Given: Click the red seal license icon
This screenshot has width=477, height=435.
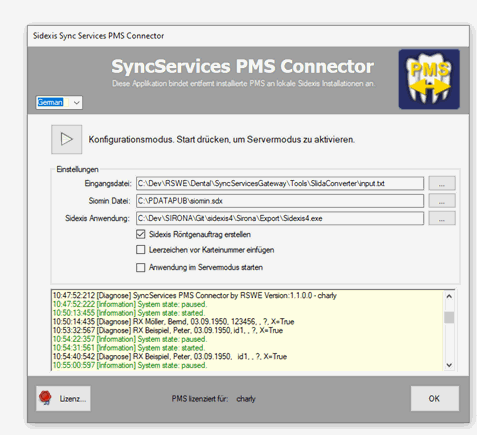Looking at the screenshot, I should pos(45,397).
